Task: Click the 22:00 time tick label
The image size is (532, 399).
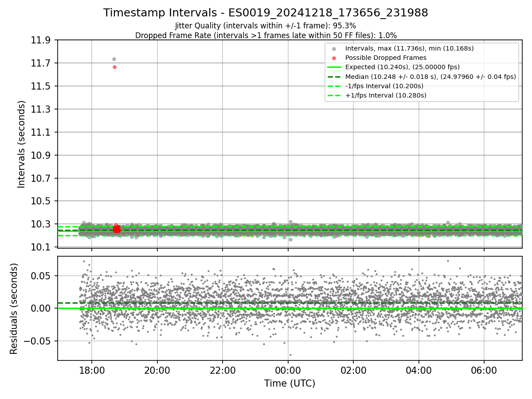Action: click(x=223, y=370)
